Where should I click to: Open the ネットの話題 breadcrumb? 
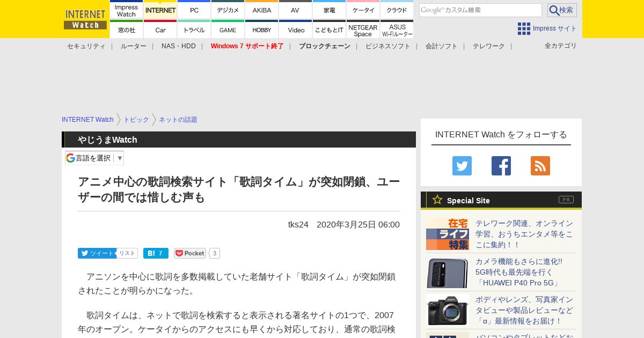click(178, 120)
